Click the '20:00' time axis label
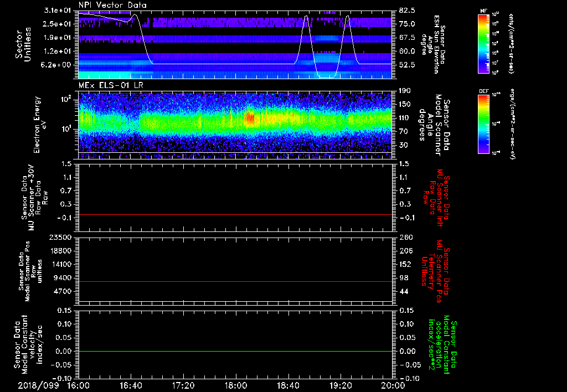 (x=393, y=385)
